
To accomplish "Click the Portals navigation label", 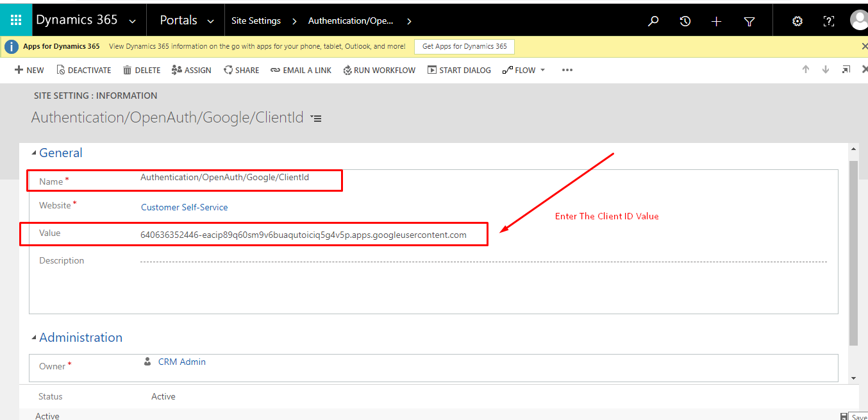I will [179, 20].
